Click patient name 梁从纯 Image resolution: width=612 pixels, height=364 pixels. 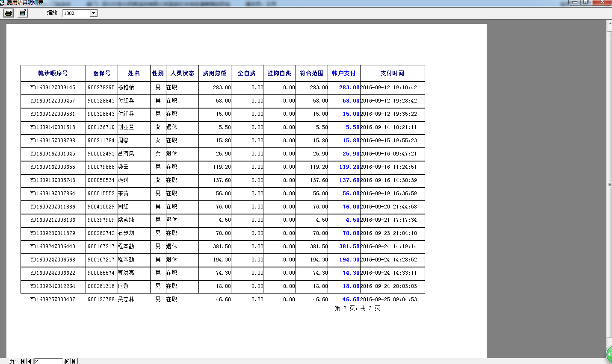[x=126, y=220]
